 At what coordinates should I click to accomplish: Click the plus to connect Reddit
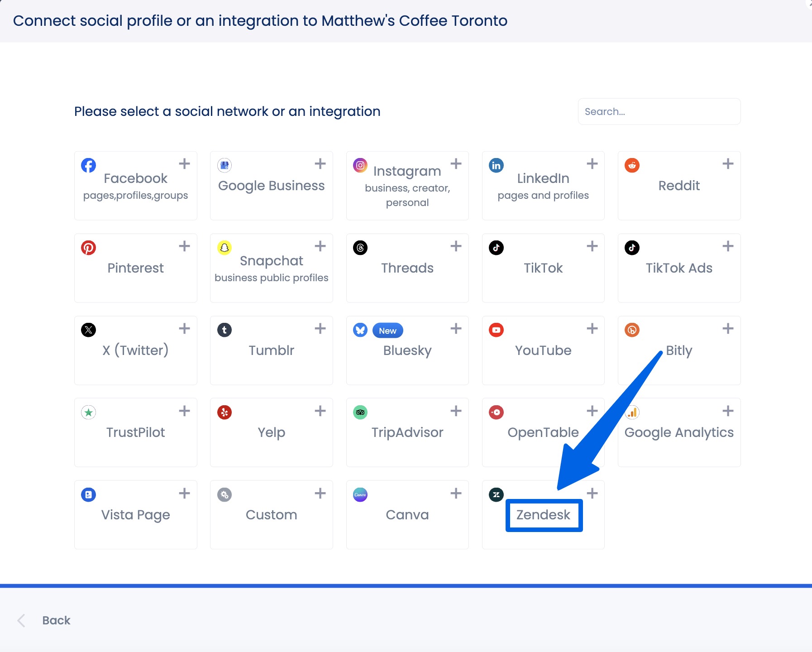(728, 163)
